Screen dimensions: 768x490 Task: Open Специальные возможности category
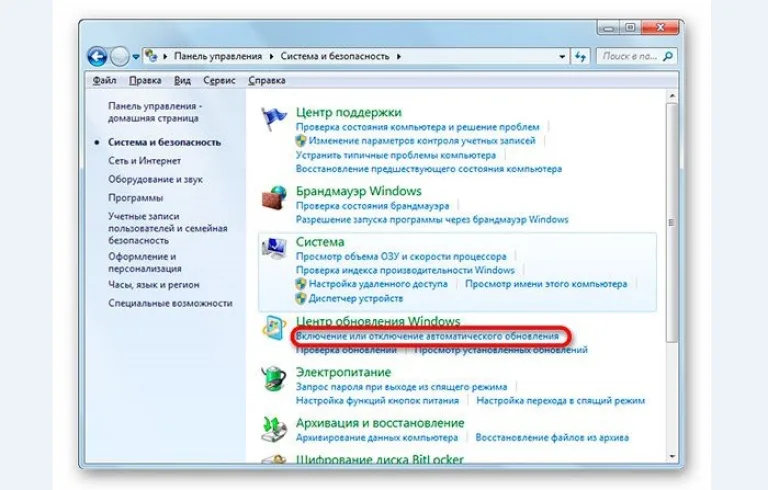(x=170, y=303)
